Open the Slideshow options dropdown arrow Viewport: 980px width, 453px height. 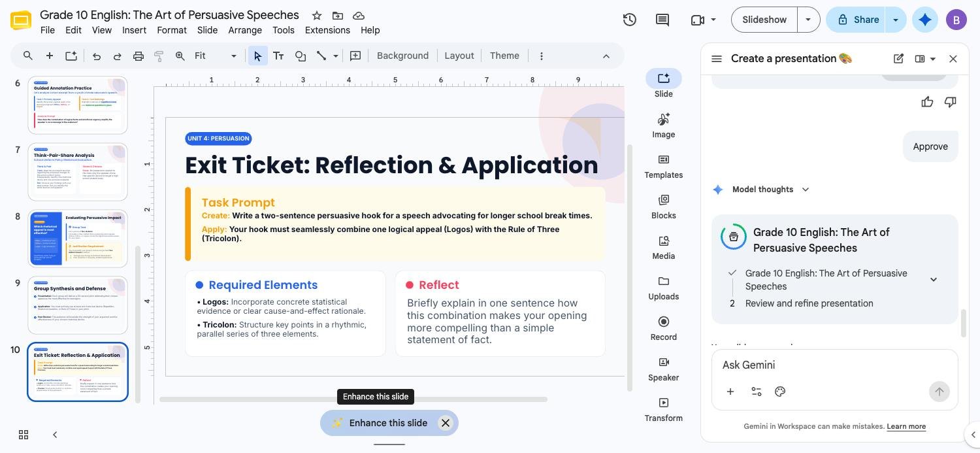(x=808, y=20)
